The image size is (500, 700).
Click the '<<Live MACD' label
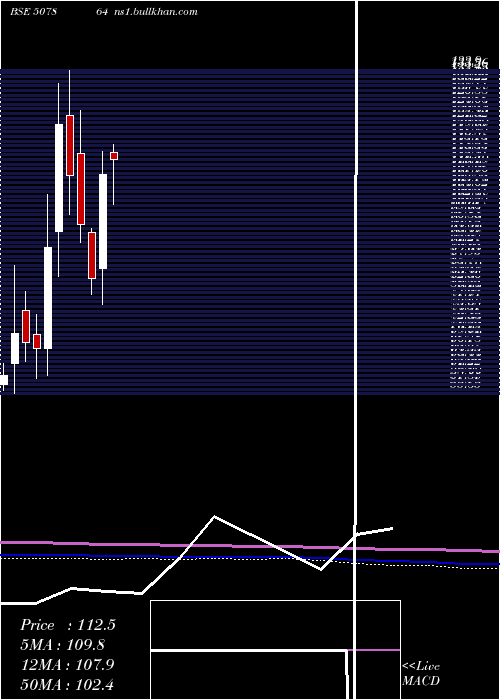click(421, 673)
